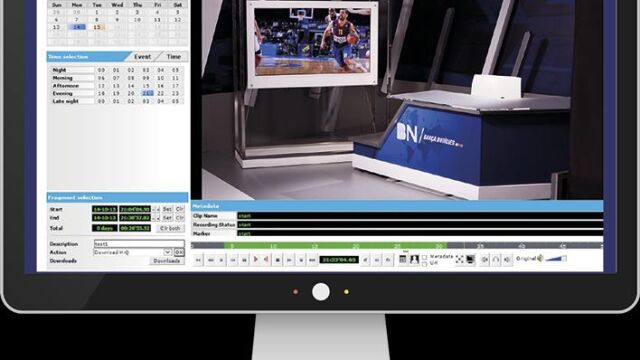The height and width of the screenshot is (360, 640).
Task: Mute using the speaker icon beside Original
Action: point(540,258)
